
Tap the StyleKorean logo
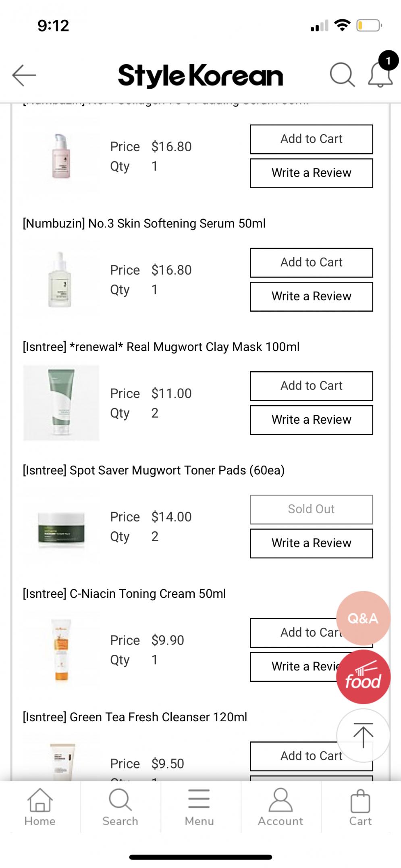200,75
